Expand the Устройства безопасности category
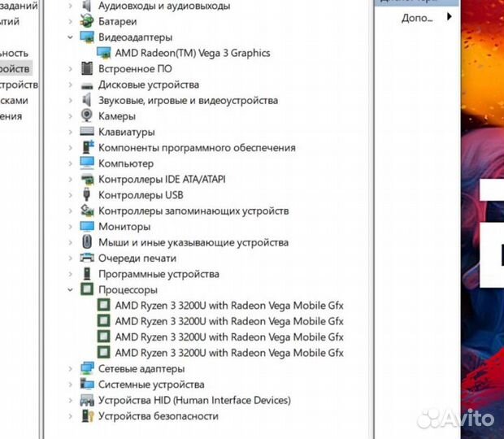 tap(70, 416)
